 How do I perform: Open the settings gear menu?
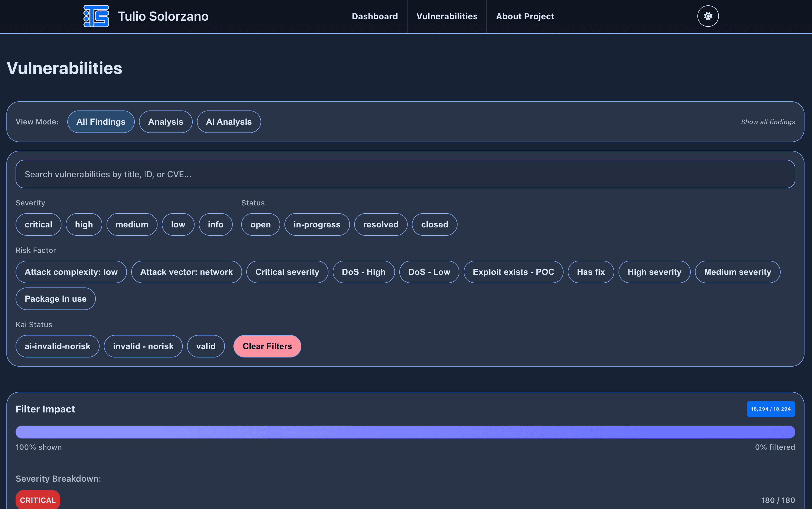(x=707, y=16)
